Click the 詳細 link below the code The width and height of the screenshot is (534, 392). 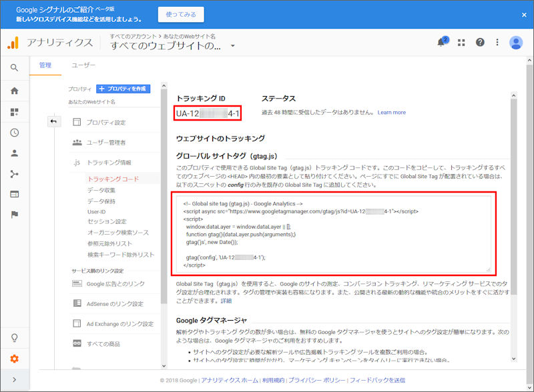pos(226,301)
